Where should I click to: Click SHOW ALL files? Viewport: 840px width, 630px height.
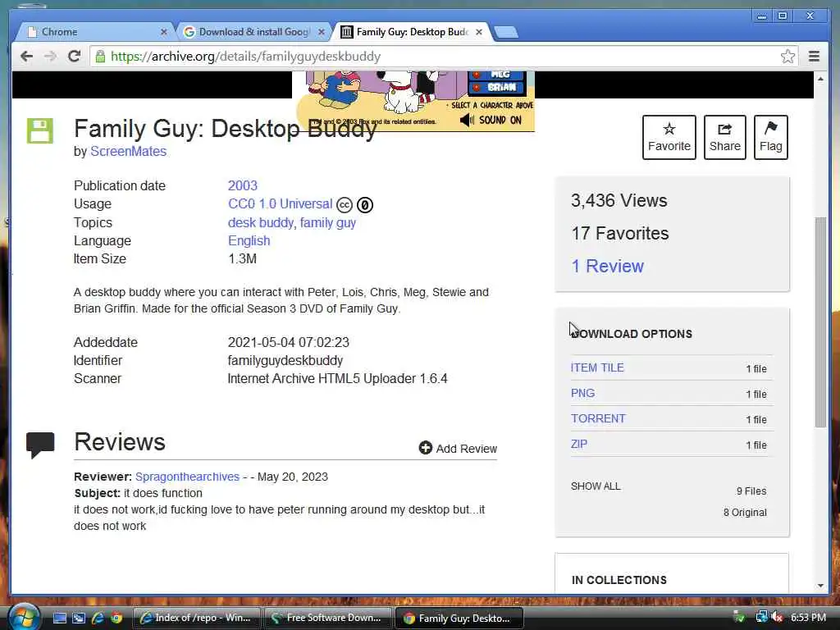click(596, 486)
